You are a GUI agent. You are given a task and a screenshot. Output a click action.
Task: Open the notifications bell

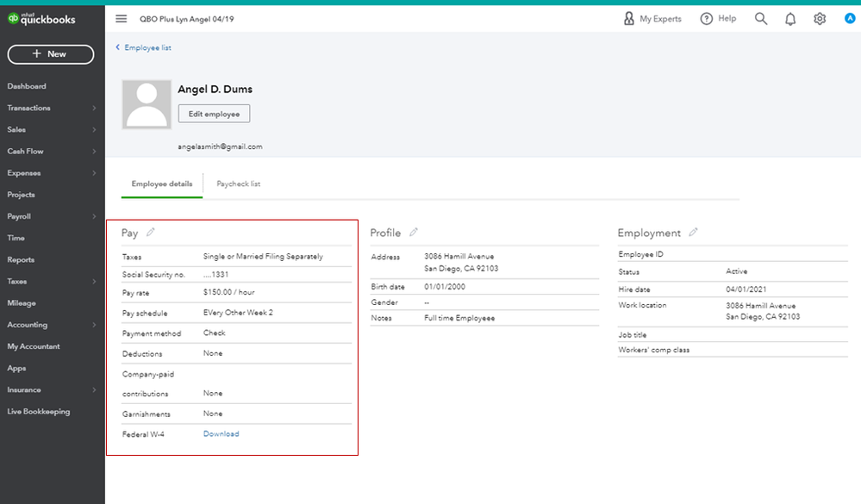coord(790,19)
